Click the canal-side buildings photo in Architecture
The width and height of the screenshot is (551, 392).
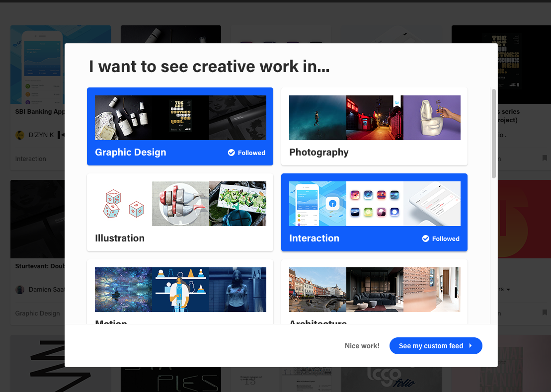click(317, 290)
